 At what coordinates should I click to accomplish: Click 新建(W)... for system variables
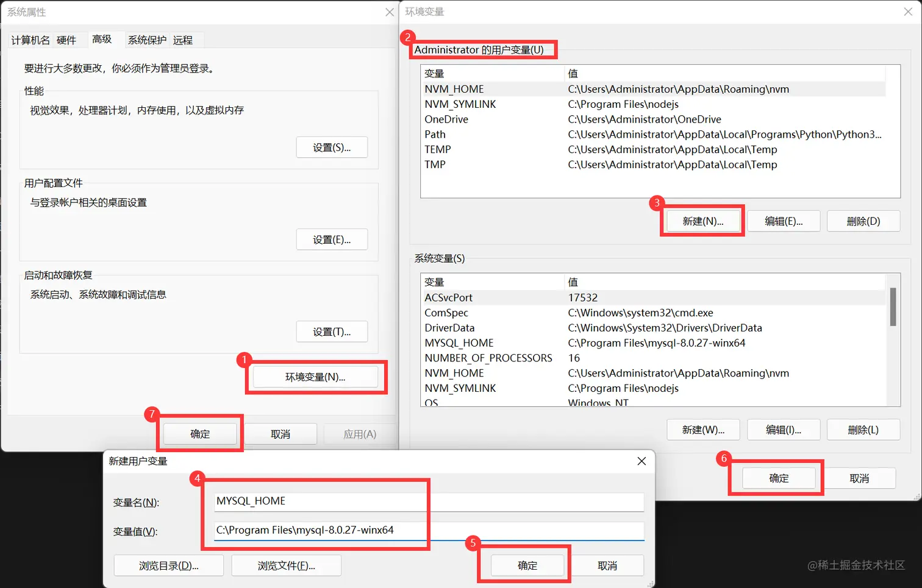coord(703,430)
